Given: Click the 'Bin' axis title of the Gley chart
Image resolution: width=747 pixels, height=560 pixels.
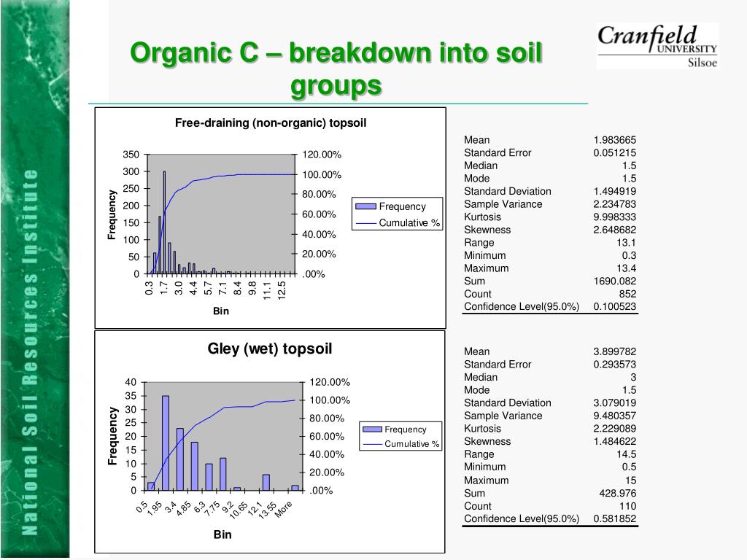Looking at the screenshot, I should point(222,534).
